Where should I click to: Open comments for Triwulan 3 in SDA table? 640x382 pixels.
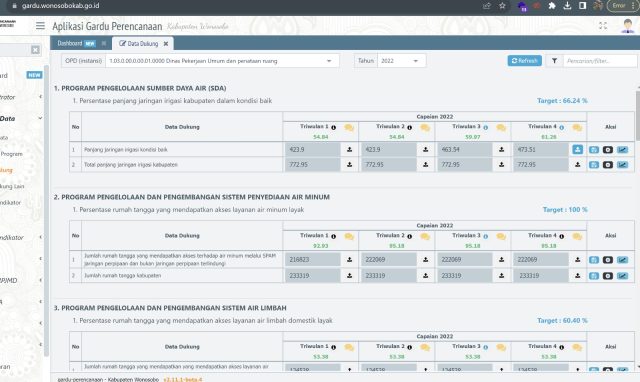(x=501, y=128)
